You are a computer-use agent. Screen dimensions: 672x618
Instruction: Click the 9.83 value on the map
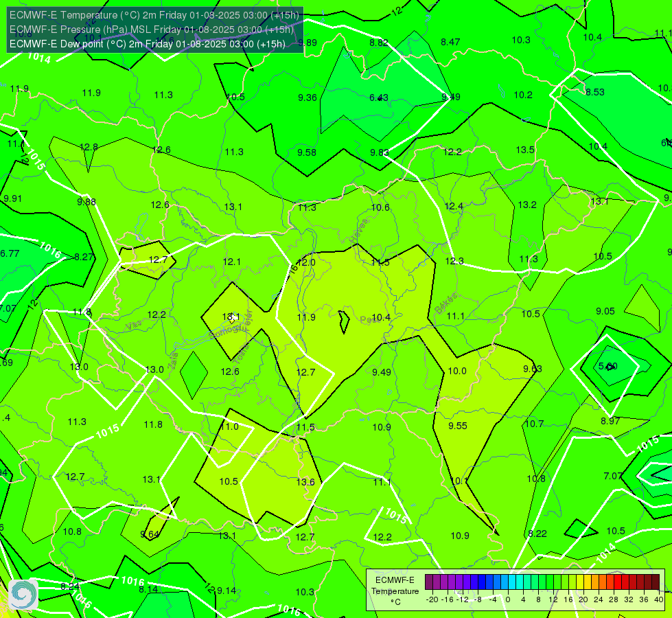tap(380, 152)
